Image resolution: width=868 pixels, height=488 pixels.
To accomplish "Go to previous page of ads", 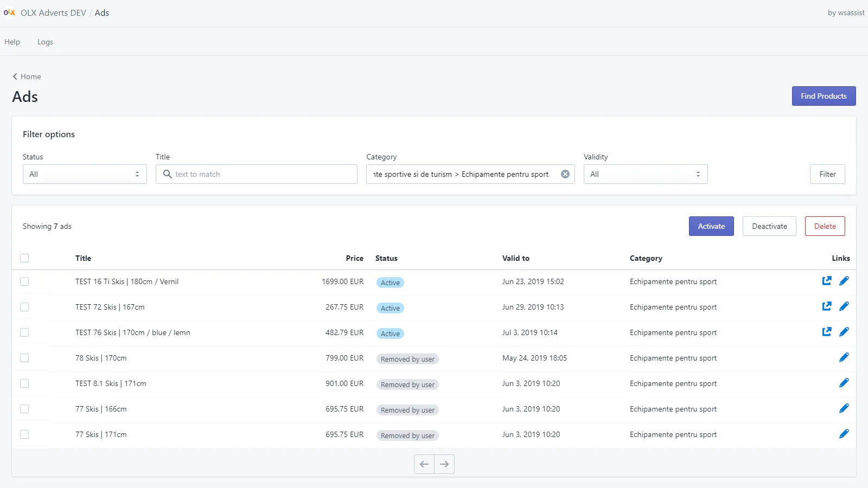I will [x=424, y=464].
